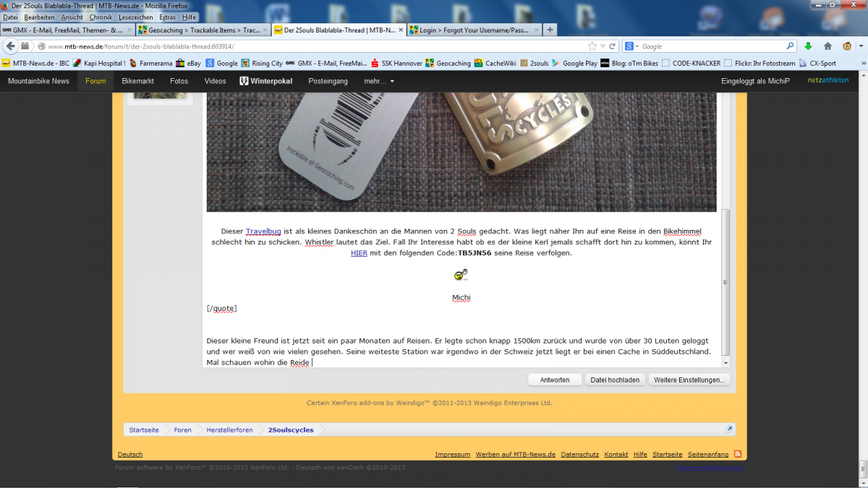Open a new tab with the plus button
Image resolution: width=868 pixels, height=488 pixels.
[550, 30]
